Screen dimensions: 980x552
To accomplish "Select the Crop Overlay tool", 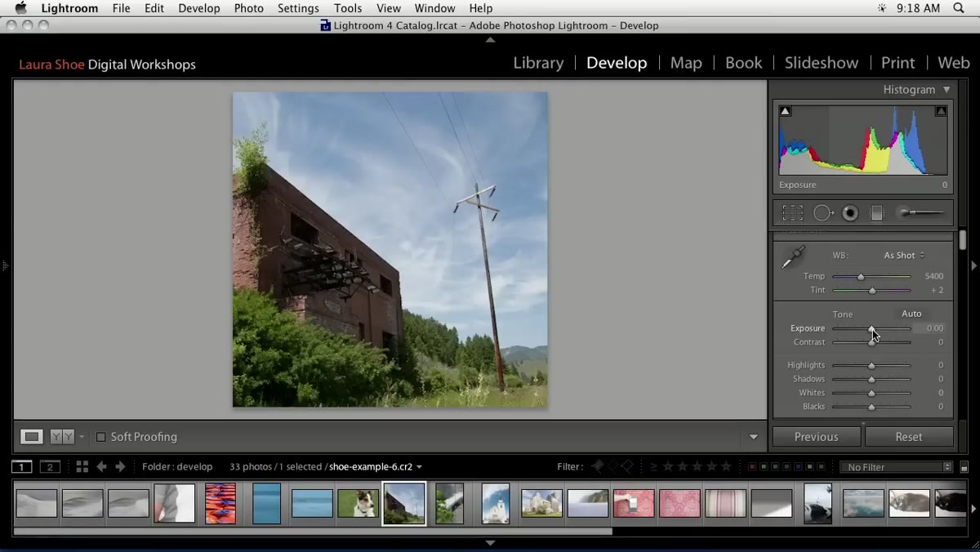I will click(x=792, y=213).
